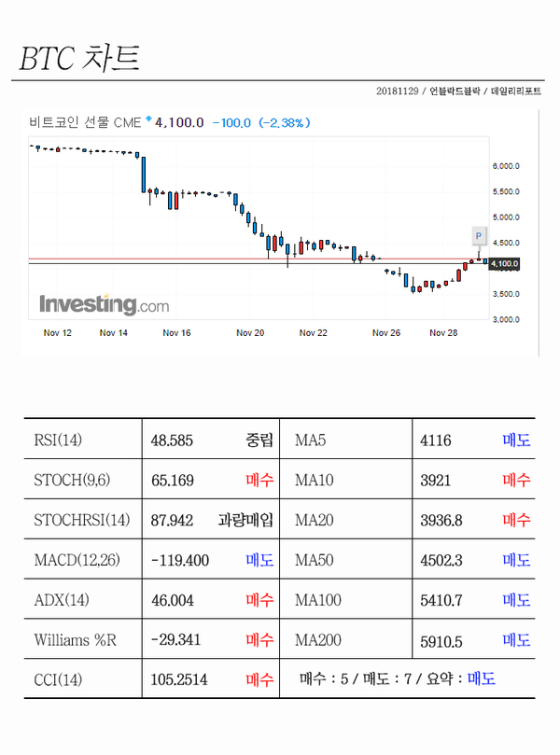Click the P marker flag on chart
Image resolution: width=560 pixels, height=755 pixels.
pos(478,236)
